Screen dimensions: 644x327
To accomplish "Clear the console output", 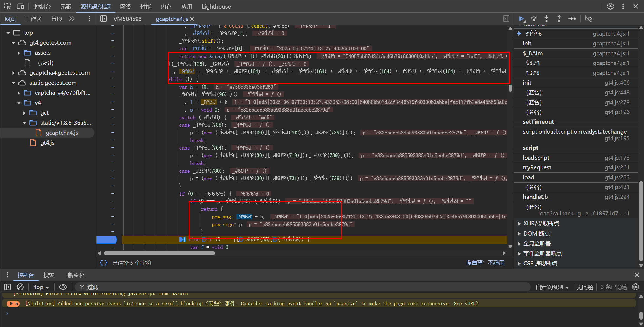I will pos(20,287).
